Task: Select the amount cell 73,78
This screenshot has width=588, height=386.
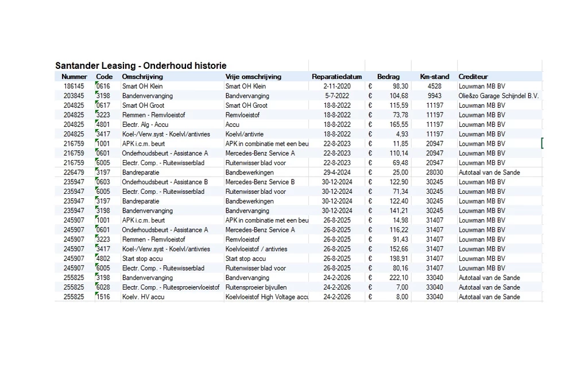Action: [400, 115]
